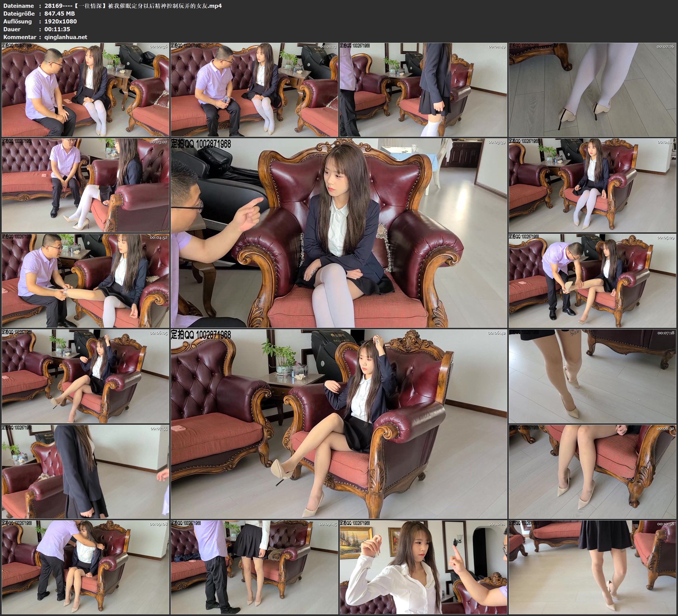678x616 pixels.
Task: Click the thumbnail timestamped 00:00:36
Action: click(85, 89)
